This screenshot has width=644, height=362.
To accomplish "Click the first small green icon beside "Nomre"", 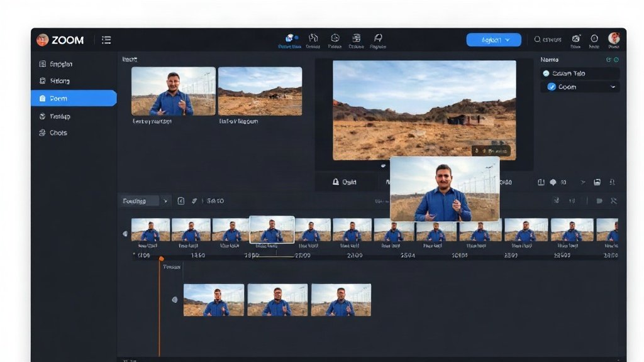I will point(609,60).
